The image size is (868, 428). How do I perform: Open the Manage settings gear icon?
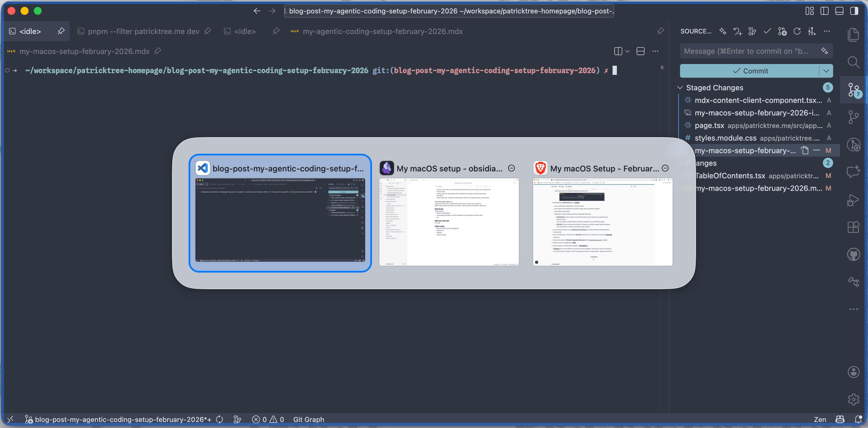click(853, 399)
